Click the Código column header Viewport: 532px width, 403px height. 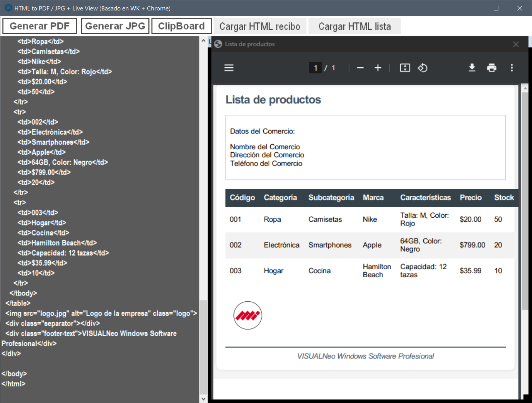pos(242,198)
